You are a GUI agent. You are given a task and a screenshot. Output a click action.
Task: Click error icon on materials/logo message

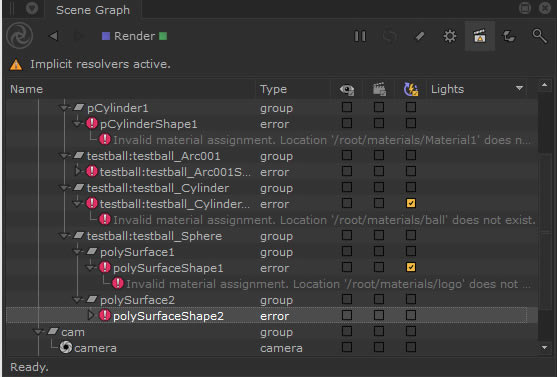click(118, 283)
